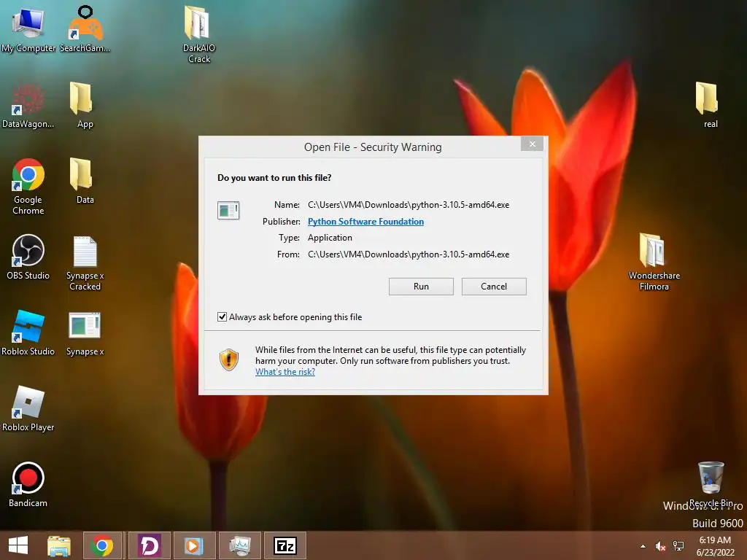Open the Python Software Foundation publisher link

pyautogui.click(x=365, y=222)
